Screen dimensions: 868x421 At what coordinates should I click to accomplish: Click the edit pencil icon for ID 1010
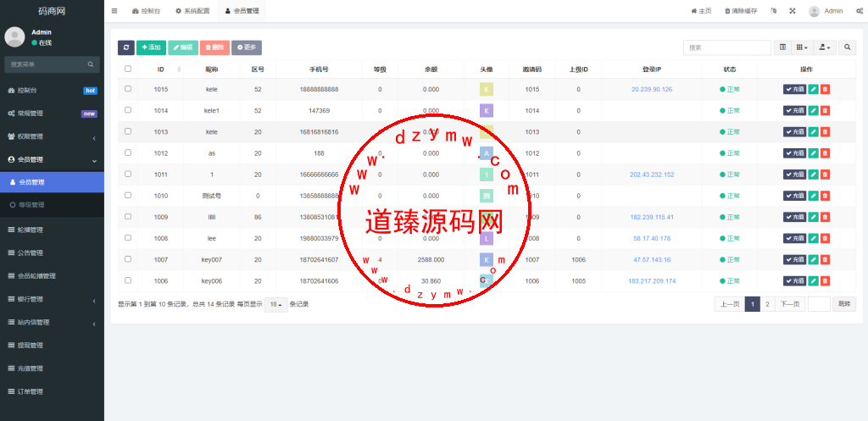tap(813, 196)
